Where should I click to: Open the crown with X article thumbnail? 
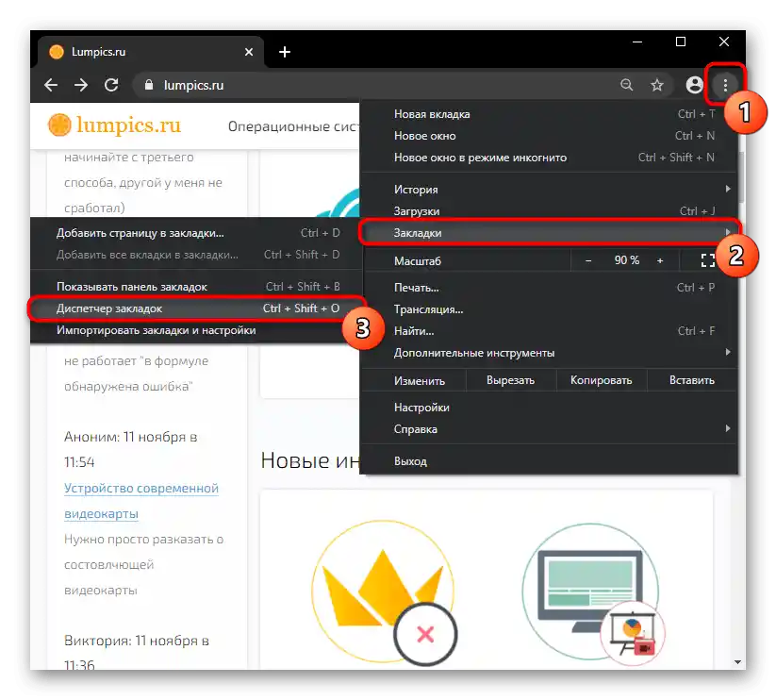[x=384, y=592]
